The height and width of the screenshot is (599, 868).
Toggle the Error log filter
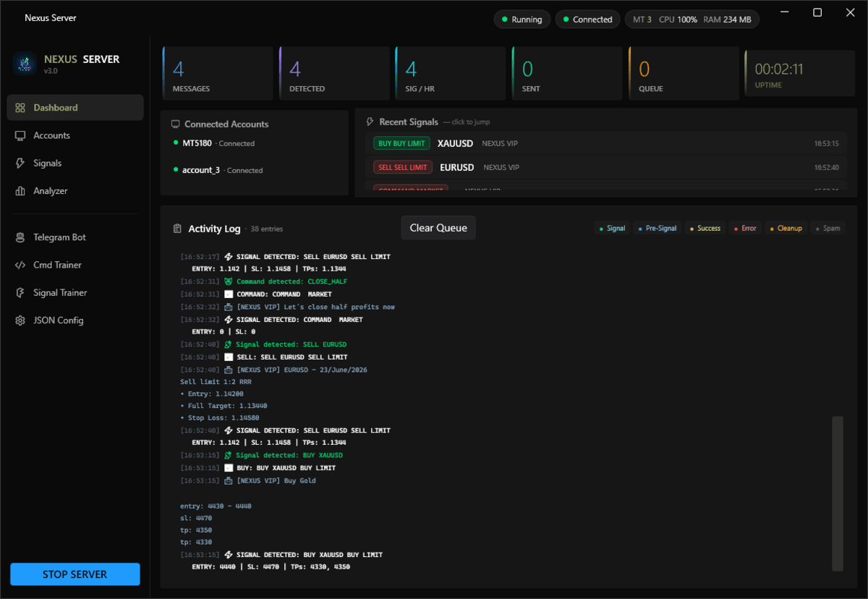point(745,228)
